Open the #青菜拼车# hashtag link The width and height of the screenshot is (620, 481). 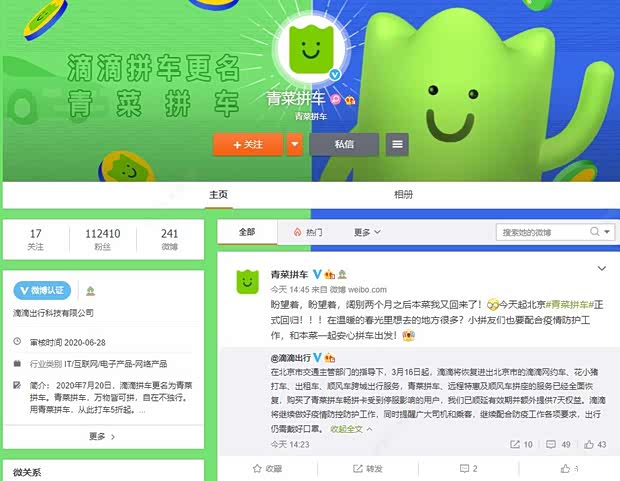[569, 305]
